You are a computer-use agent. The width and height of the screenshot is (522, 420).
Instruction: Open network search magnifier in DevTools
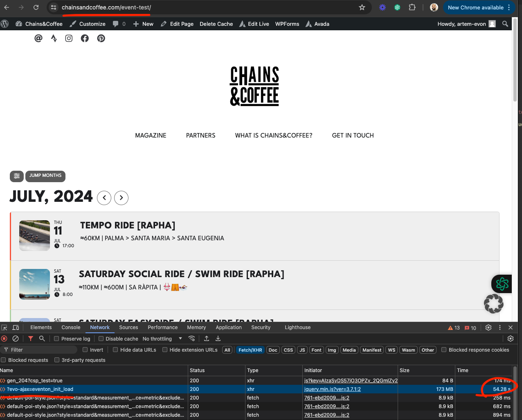click(42, 339)
